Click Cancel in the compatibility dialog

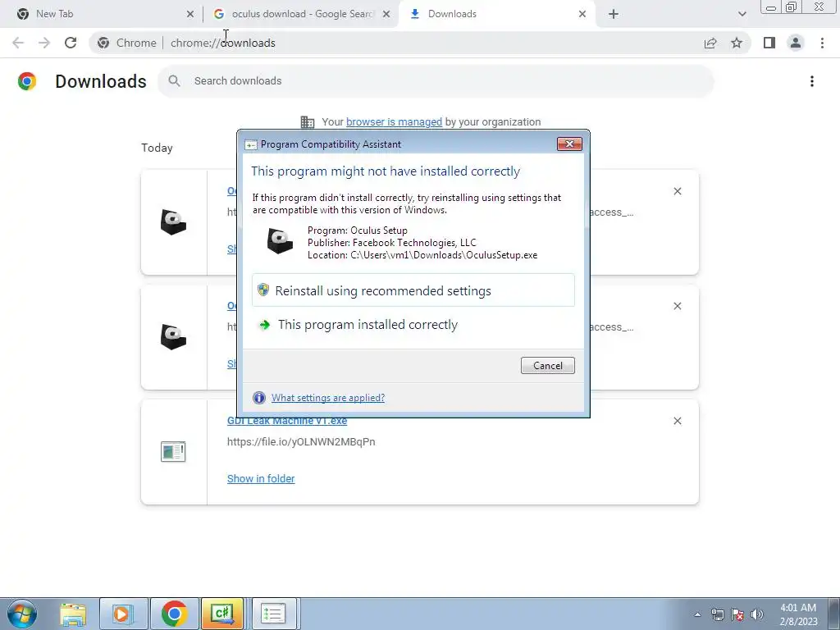[547, 365]
